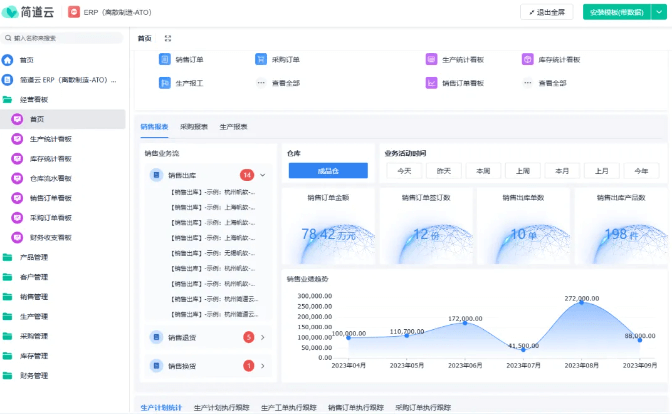Click the blue 销售订单 shortcut icon
This screenshot has height=414, width=672.
click(165, 59)
